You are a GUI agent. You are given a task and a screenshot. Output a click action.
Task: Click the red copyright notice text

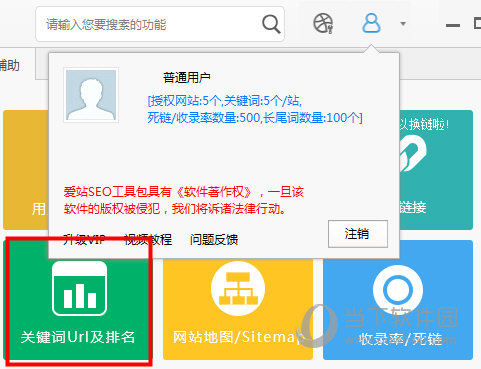click(x=184, y=200)
